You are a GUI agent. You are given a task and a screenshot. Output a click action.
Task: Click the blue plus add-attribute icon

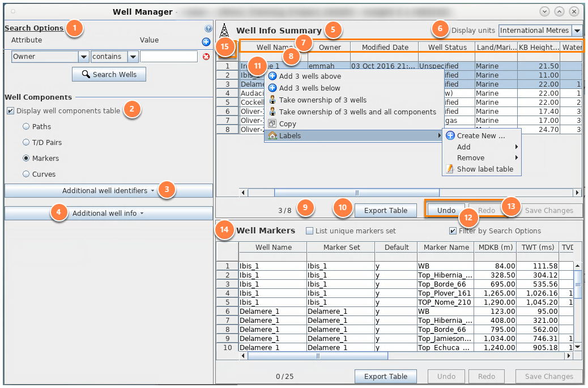pyautogui.click(x=206, y=42)
